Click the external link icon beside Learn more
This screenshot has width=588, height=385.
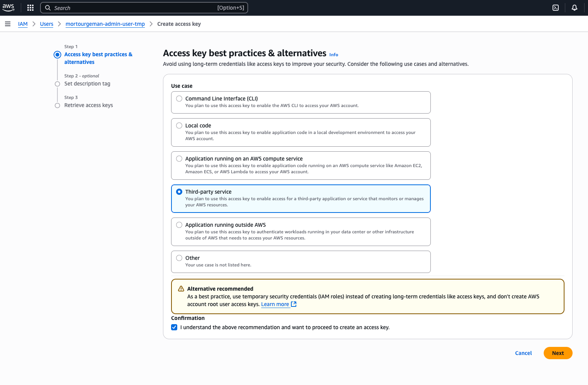pyautogui.click(x=294, y=304)
